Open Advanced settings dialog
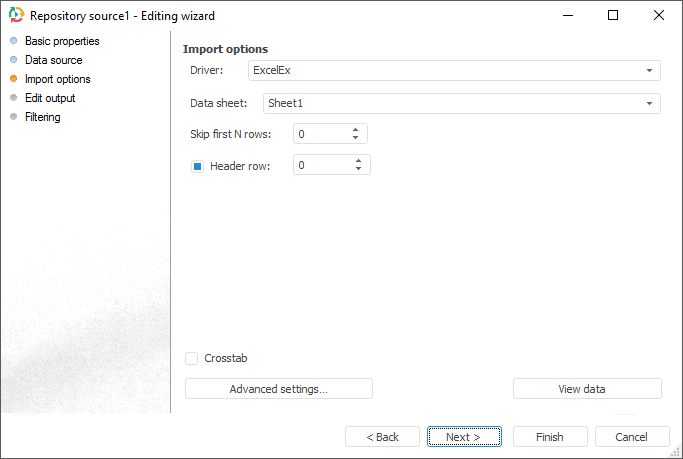The image size is (683, 459). pyautogui.click(x=278, y=389)
